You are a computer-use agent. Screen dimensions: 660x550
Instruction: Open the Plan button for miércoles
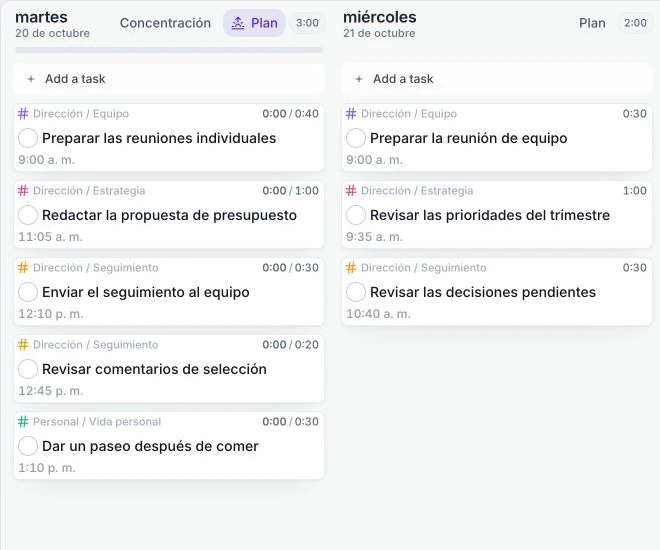pyautogui.click(x=592, y=23)
